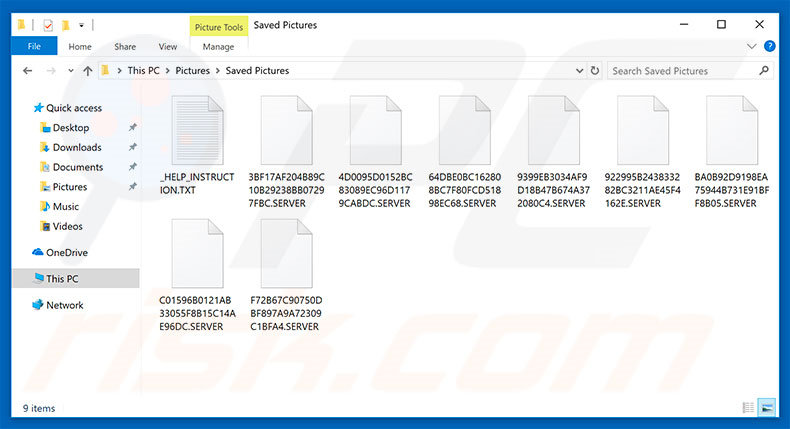
Task: Open Downloads in navigation pane
Action: click(x=77, y=147)
